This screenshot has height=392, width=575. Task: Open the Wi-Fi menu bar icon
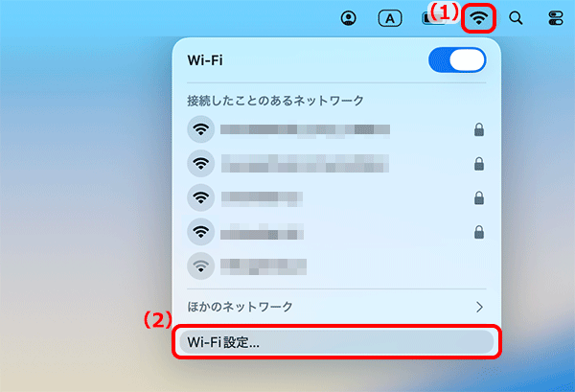pyautogui.click(x=478, y=17)
